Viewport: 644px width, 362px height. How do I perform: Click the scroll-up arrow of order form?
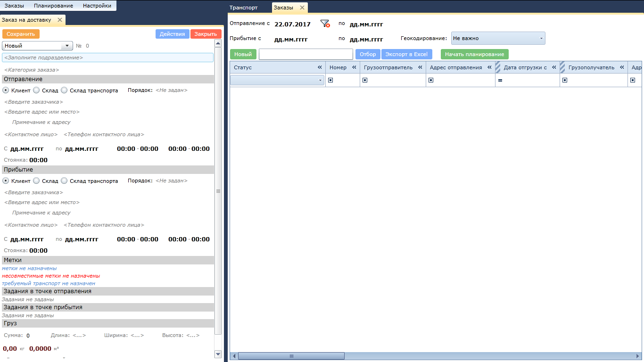(218, 43)
